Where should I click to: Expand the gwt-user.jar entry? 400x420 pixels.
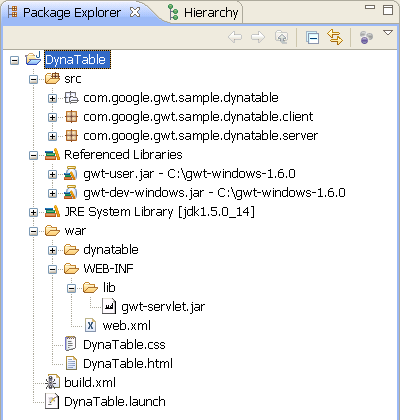point(52,174)
